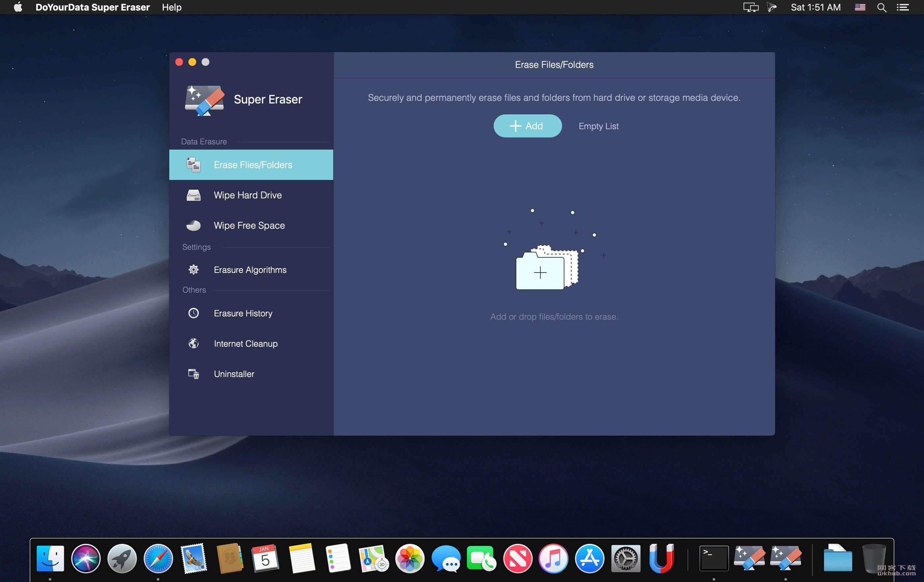The image size is (924, 582).
Task: Switch to Wipe Free Space
Action: click(x=251, y=225)
